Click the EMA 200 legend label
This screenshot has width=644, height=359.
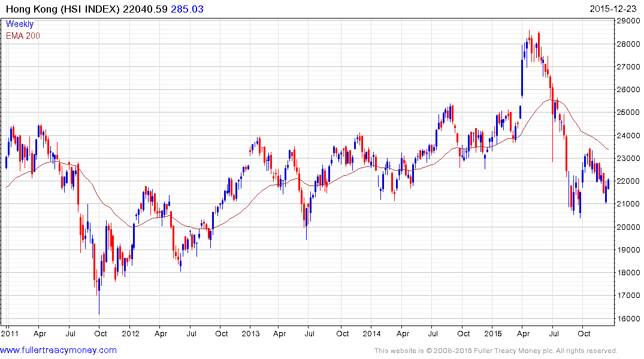[23, 36]
